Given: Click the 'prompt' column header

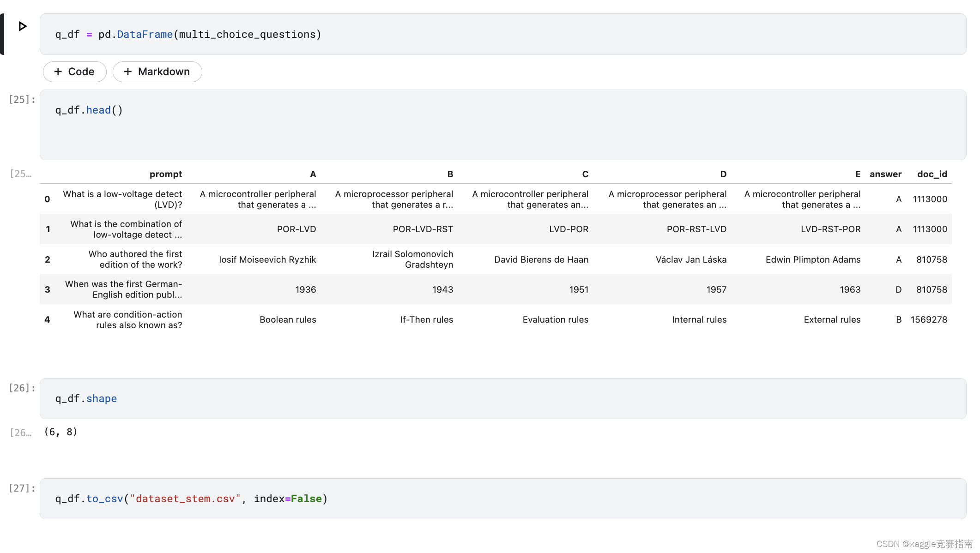Looking at the screenshot, I should pos(166,174).
